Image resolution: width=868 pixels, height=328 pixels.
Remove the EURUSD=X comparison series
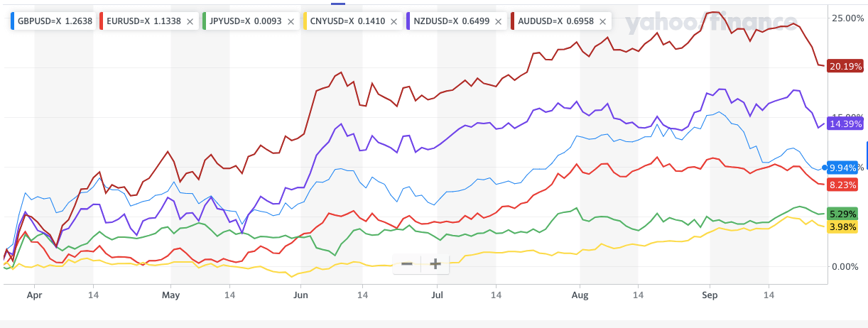[190, 21]
